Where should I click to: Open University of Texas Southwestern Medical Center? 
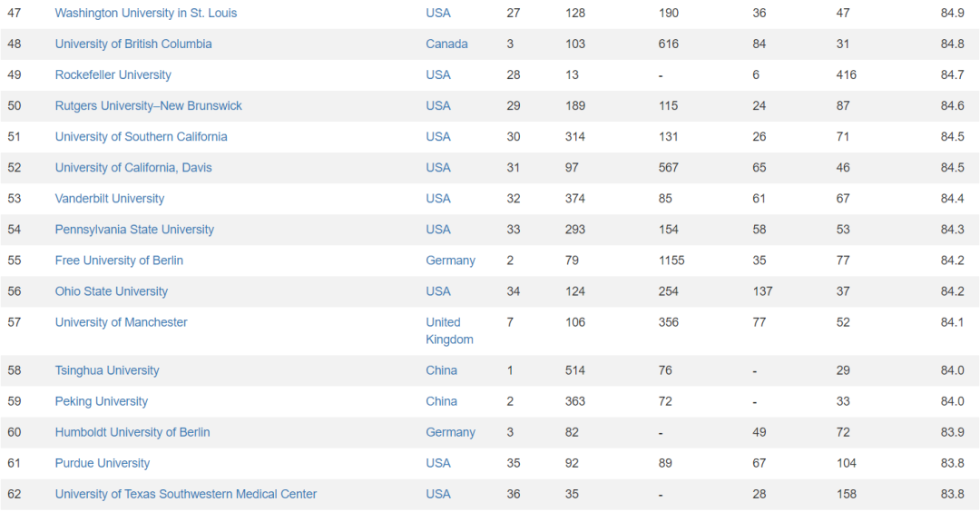click(186, 494)
